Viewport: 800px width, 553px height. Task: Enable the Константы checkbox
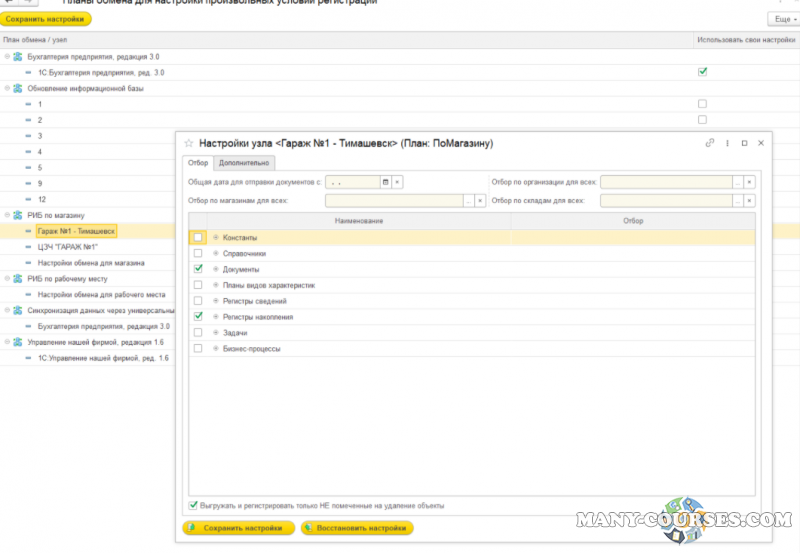coord(198,237)
